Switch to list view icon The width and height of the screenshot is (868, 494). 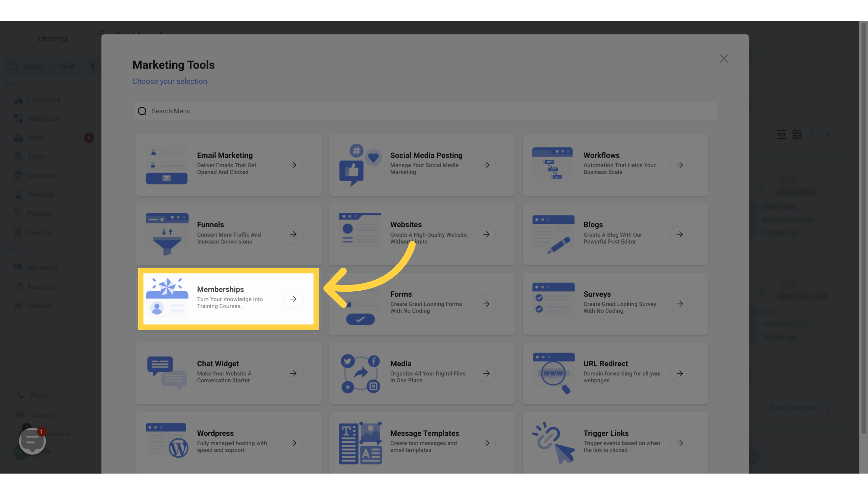782,134
